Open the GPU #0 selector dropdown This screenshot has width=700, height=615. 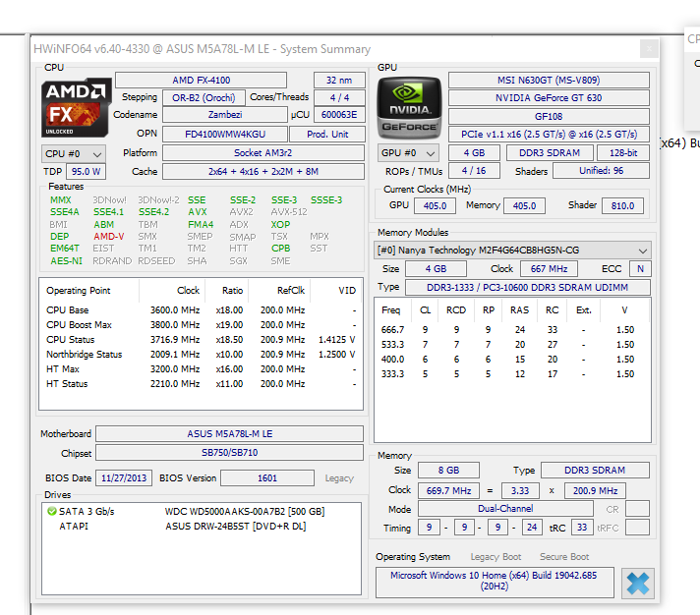408,153
